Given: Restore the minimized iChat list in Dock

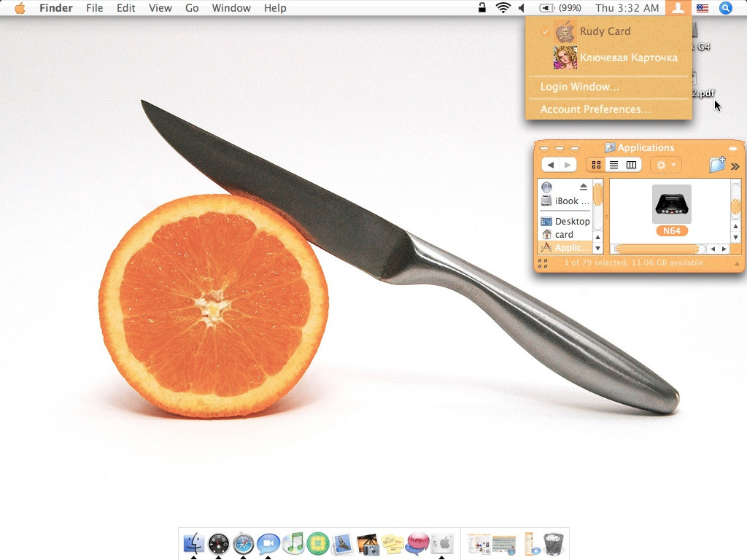Looking at the screenshot, I should tap(531, 544).
